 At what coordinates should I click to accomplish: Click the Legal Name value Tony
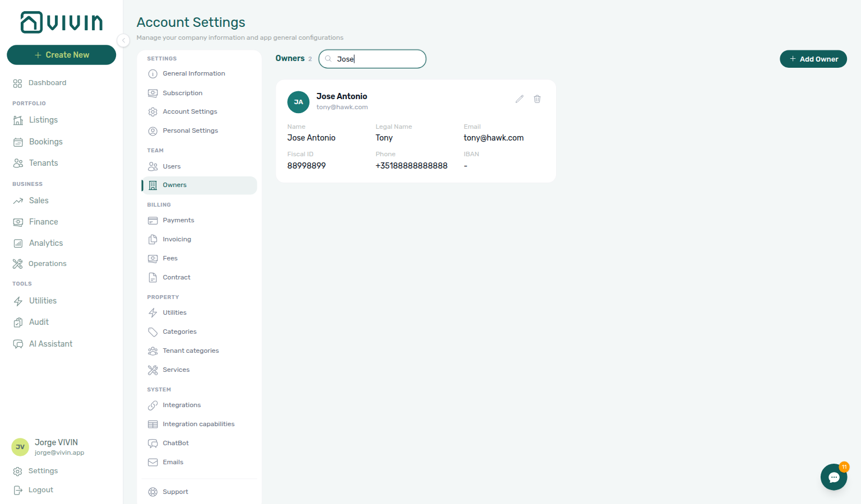click(384, 138)
